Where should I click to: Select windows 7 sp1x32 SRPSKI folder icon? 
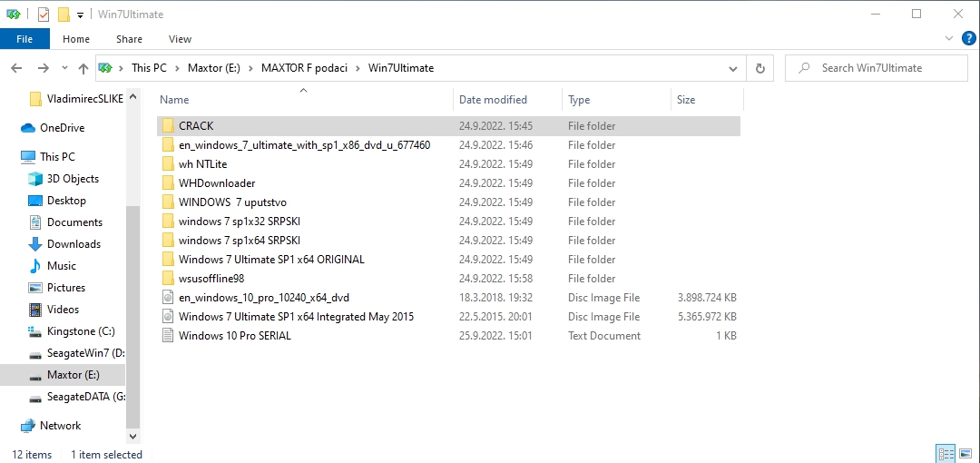(167, 222)
